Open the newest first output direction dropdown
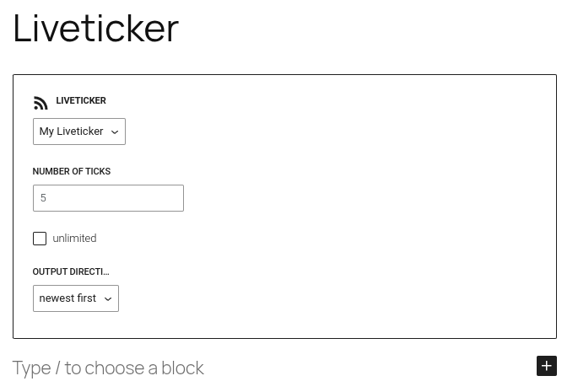This screenshot has width=578, height=392. 76,298
